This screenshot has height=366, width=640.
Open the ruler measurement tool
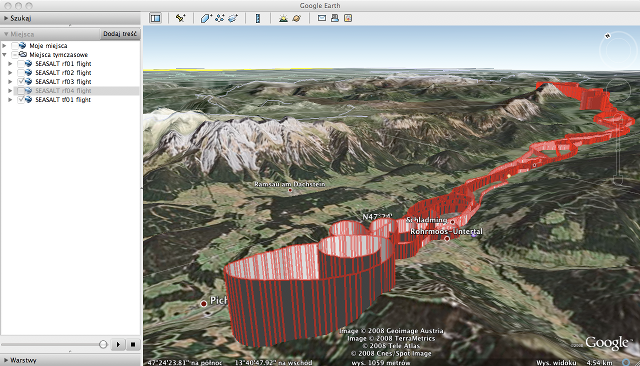(258, 18)
